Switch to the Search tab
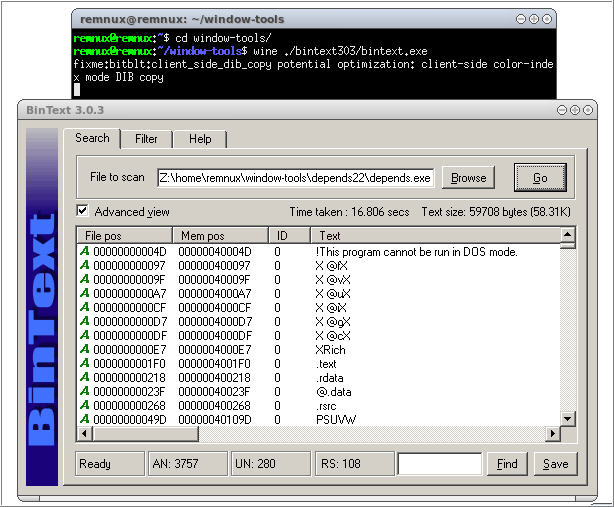The image size is (614, 507). coord(92,138)
